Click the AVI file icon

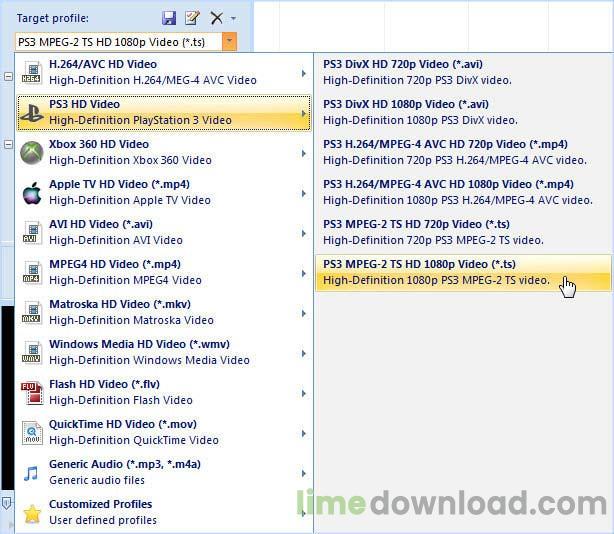(31, 233)
